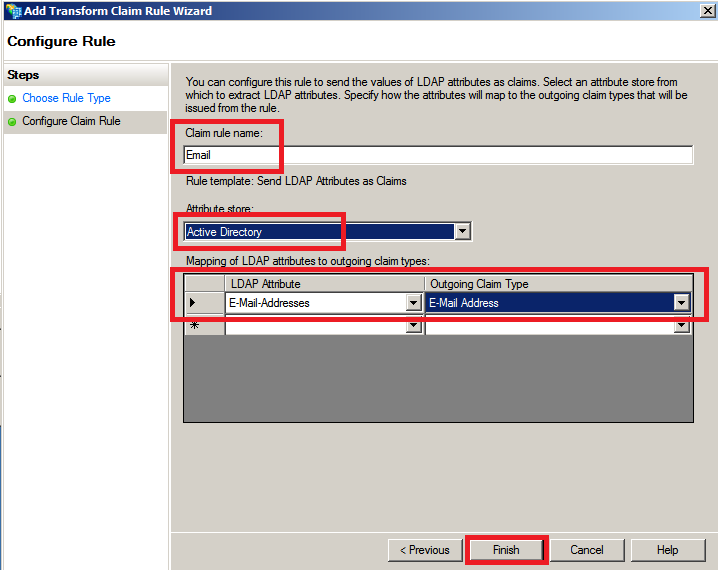Click the wizard title bar icon
The image size is (718, 570).
click(x=14, y=10)
